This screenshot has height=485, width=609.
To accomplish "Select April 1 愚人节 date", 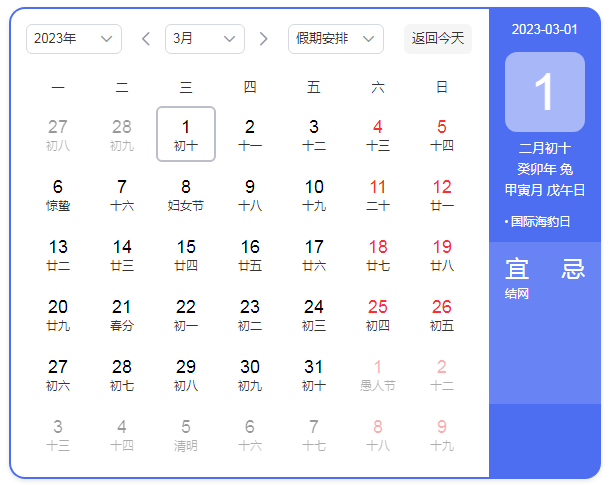I will (378, 374).
